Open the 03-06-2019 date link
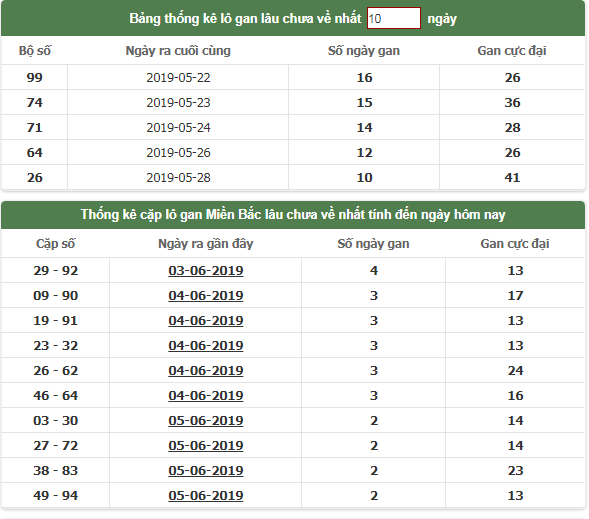589x519 pixels. click(x=205, y=270)
